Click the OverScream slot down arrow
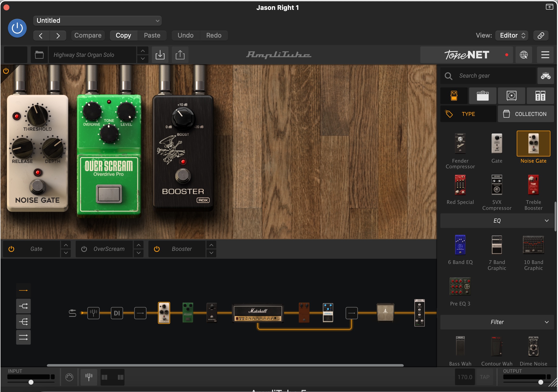The height and width of the screenshot is (392, 558). click(139, 253)
